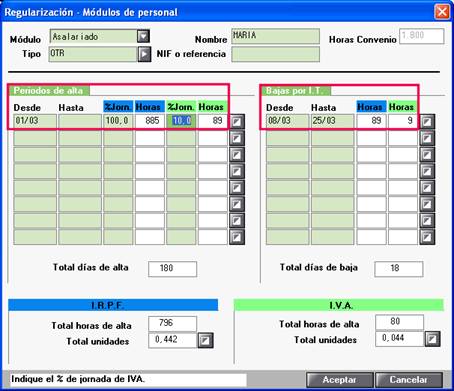Image resolution: width=454 pixels, height=391 pixels.
Task: Click the edit icon next to I.V.A. Total unidades
Action: point(432,339)
